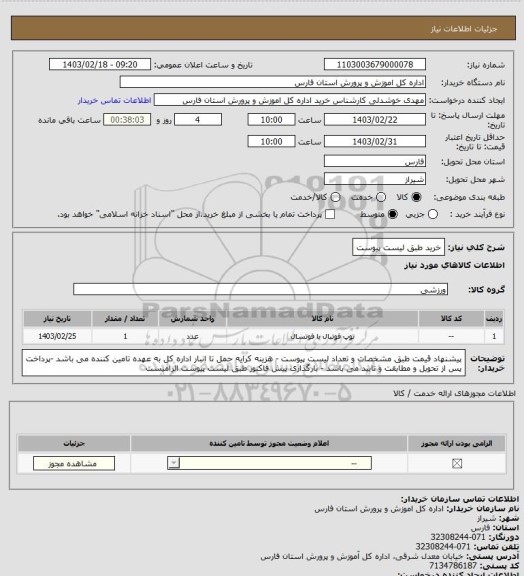Screen dimensions: 524x576
Task: Click the delivery city field شیراز
Action: click(x=375, y=179)
